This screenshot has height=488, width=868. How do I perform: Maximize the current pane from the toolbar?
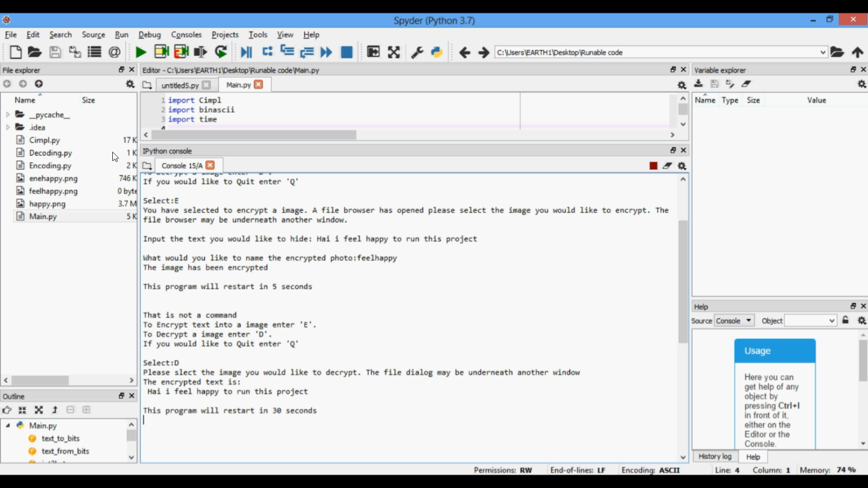click(x=393, y=52)
